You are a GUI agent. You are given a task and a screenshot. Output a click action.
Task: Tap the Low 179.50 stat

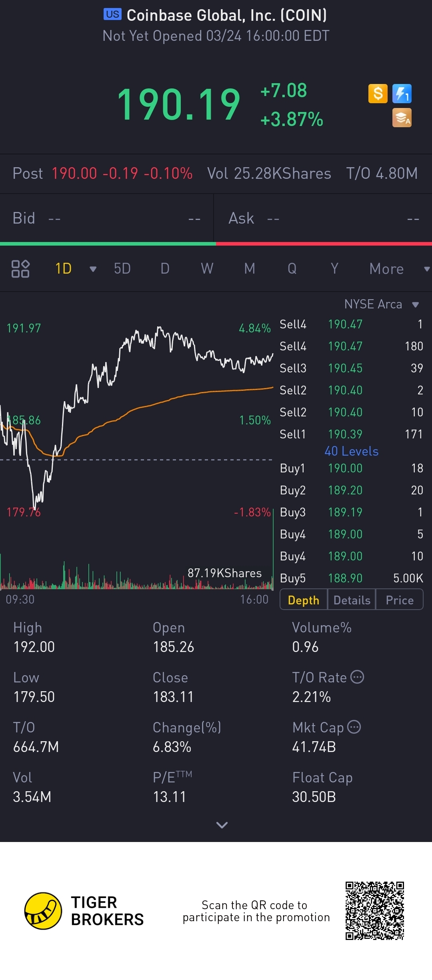[x=34, y=687]
